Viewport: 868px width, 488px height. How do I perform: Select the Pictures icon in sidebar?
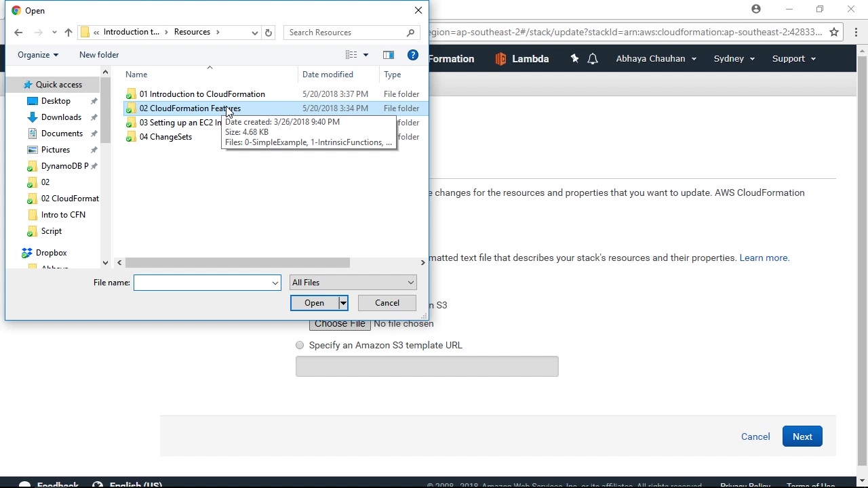32,150
